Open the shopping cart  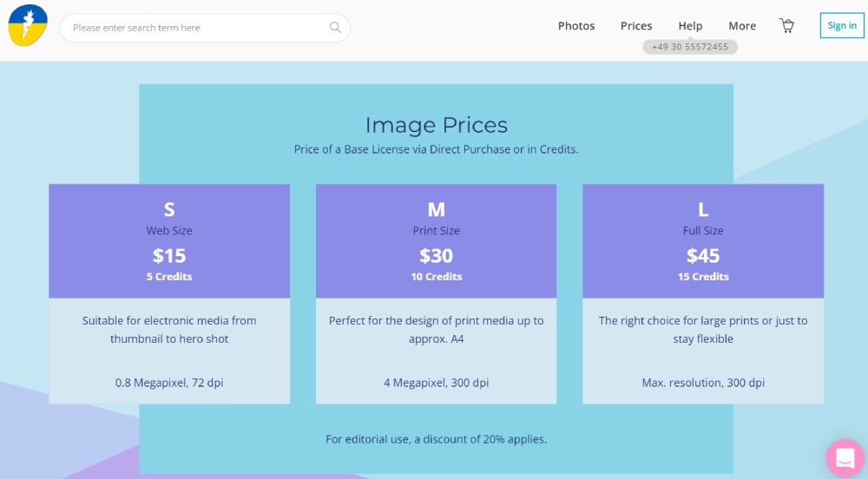tap(786, 26)
